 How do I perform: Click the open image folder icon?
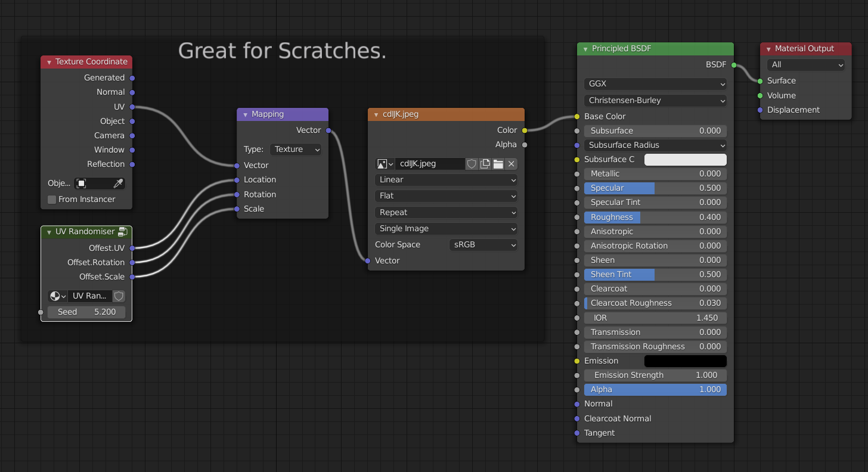498,164
